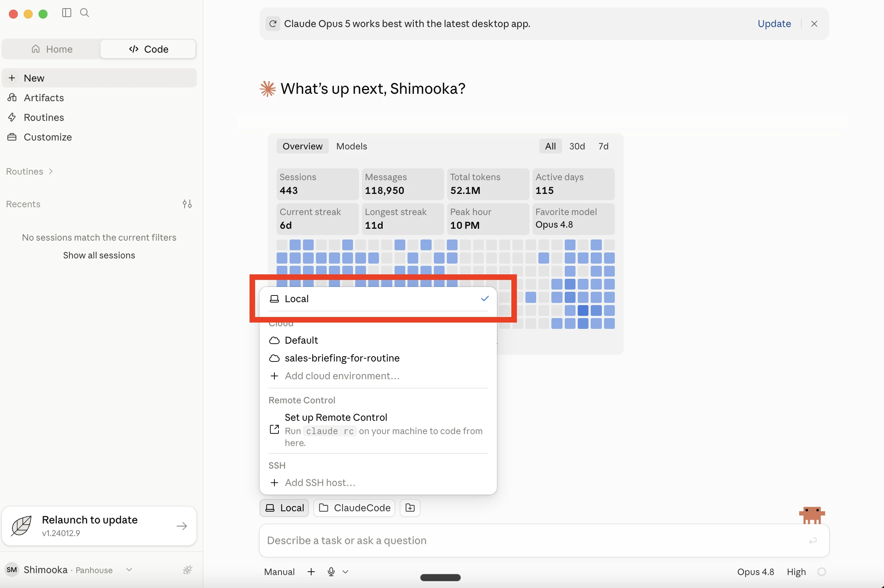Image resolution: width=884 pixels, height=588 pixels.
Task: Click the add folder icon button
Action: [410, 508]
